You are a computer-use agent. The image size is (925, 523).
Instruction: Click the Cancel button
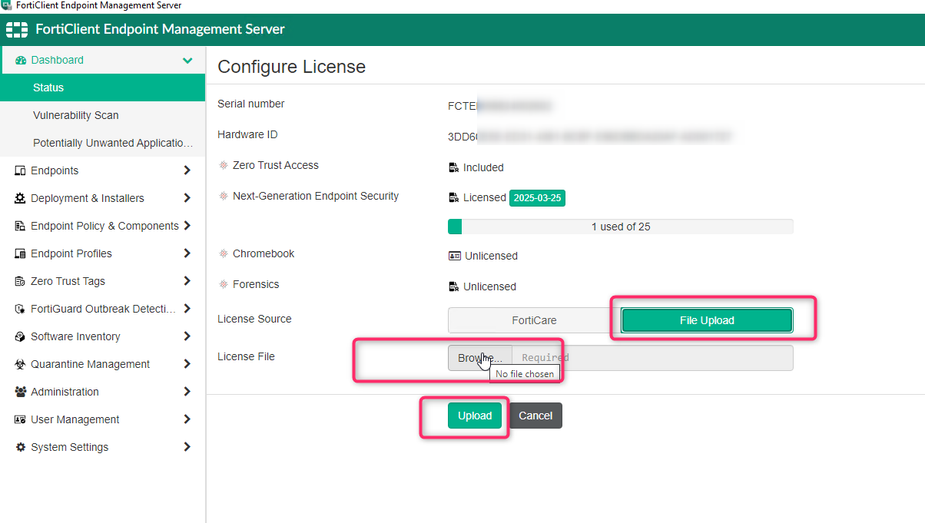[535, 416]
